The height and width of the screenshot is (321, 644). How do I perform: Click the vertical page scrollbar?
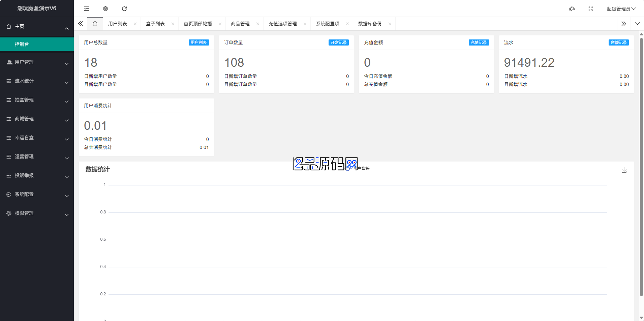point(641,167)
